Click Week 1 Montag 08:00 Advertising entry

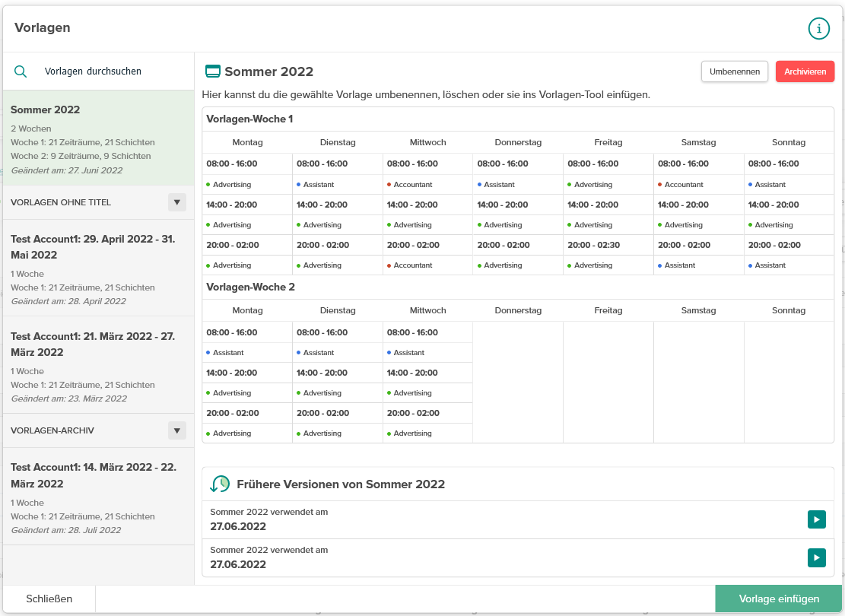click(x=228, y=184)
